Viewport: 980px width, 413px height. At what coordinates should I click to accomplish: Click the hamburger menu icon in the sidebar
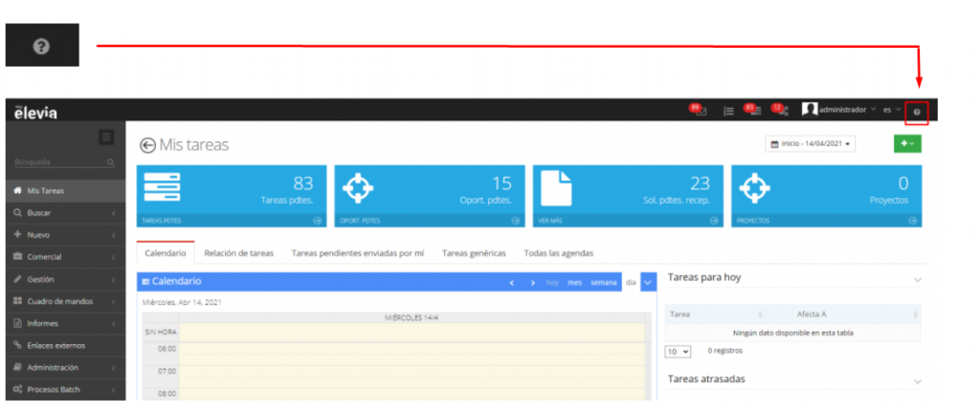[x=106, y=138]
